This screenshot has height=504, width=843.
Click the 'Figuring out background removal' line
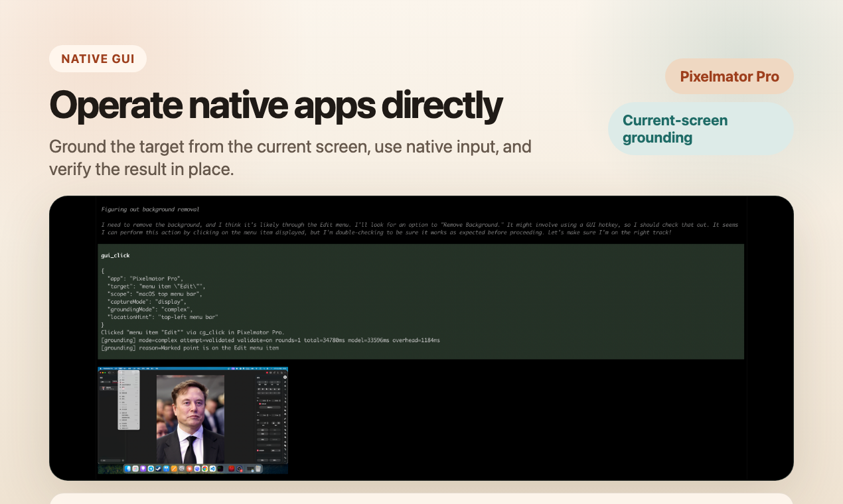(x=150, y=209)
